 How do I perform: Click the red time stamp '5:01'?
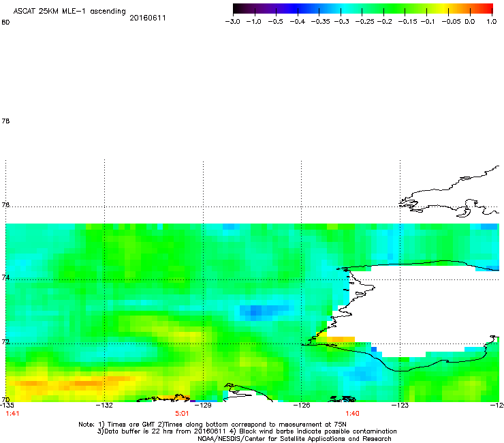(182, 414)
